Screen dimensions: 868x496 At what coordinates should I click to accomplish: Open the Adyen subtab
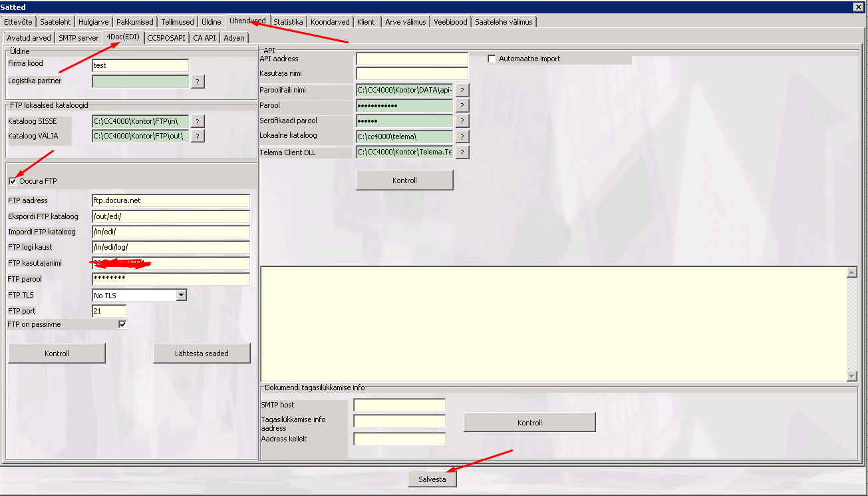tap(234, 38)
